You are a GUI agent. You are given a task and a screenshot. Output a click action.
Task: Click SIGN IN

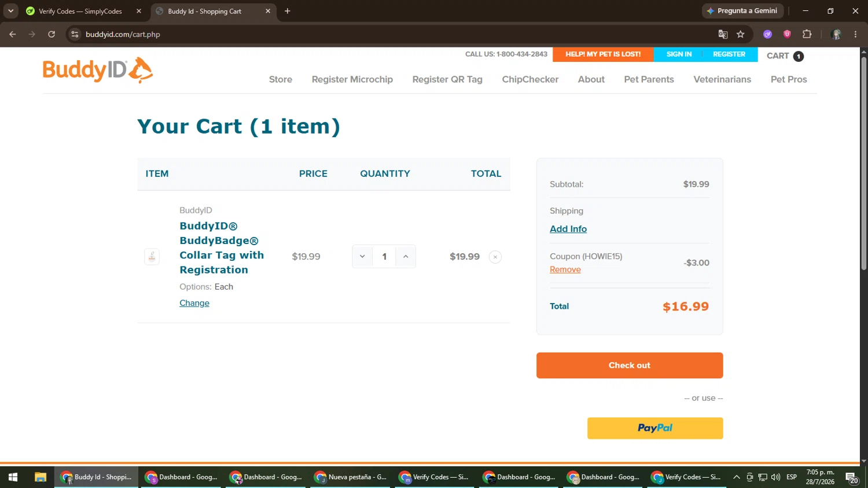tap(679, 54)
